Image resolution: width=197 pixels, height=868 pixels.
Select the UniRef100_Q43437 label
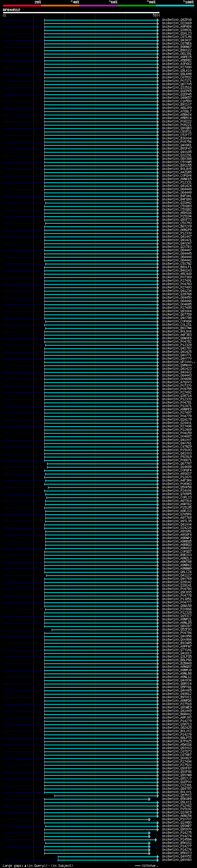[177, 40]
